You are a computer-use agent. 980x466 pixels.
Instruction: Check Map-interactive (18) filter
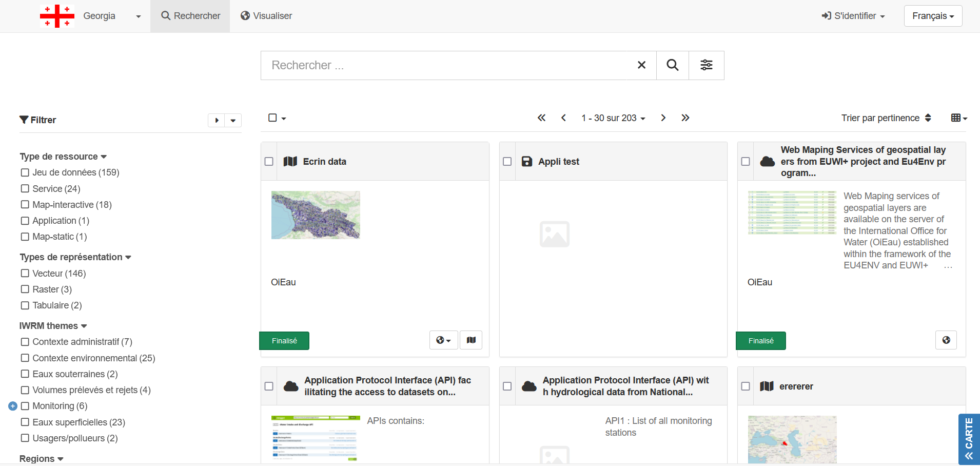(25, 204)
